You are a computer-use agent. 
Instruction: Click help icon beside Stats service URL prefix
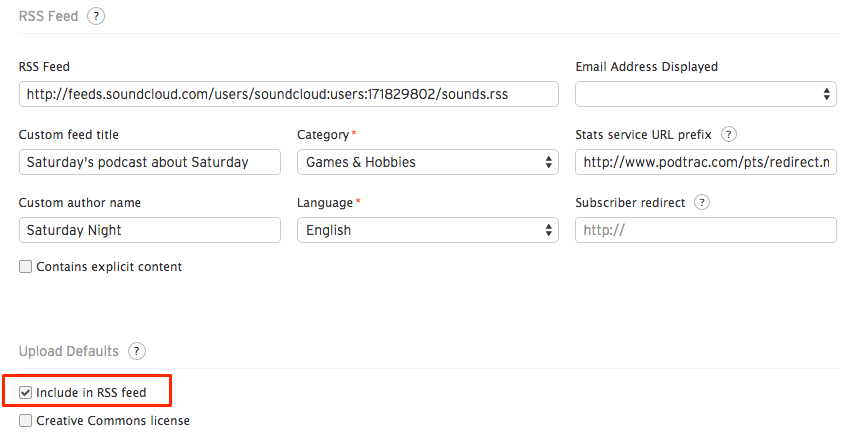point(728,134)
